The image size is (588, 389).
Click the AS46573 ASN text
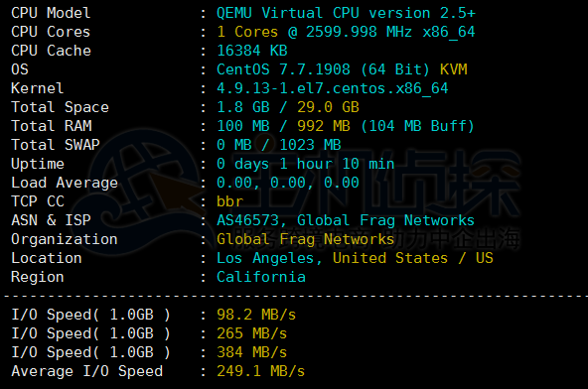(x=248, y=220)
